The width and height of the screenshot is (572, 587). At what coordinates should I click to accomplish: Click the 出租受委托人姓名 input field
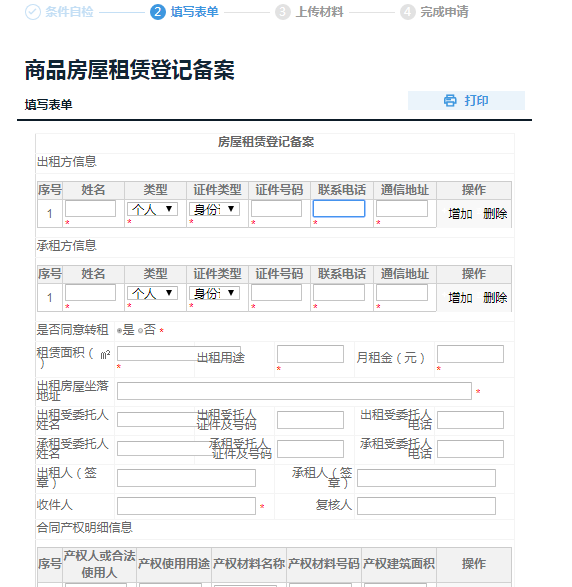(157, 420)
